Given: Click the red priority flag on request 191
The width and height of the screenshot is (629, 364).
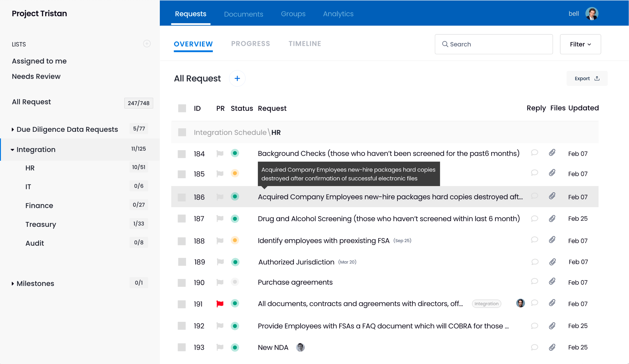Looking at the screenshot, I should 220,304.
